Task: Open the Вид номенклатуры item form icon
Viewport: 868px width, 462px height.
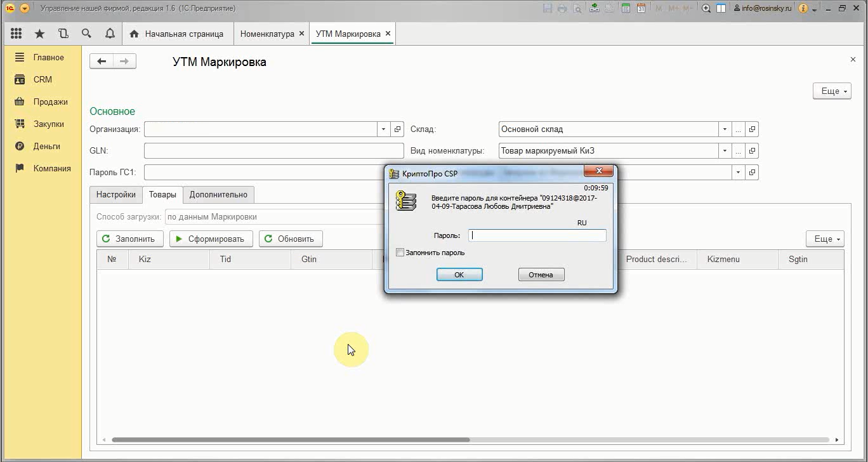Action: [x=752, y=151]
